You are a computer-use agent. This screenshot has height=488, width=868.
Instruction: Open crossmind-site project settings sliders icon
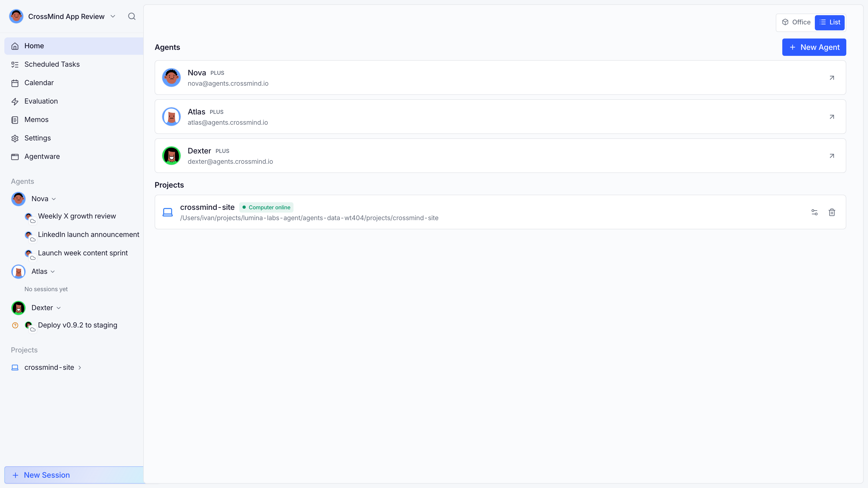coord(814,212)
